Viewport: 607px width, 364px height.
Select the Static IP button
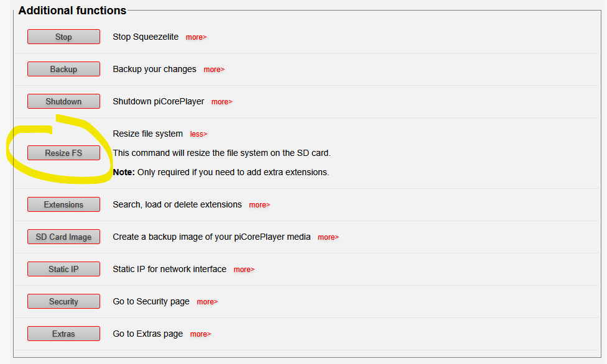coord(63,269)
